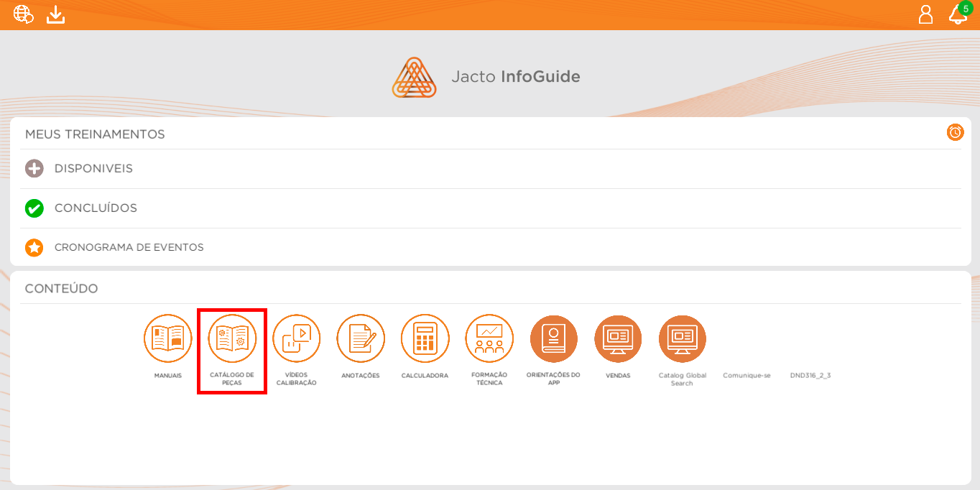Open Catalog Global Search icon
Image resolution: width=980 pixels, height=490 pixels.
[682, 338]
